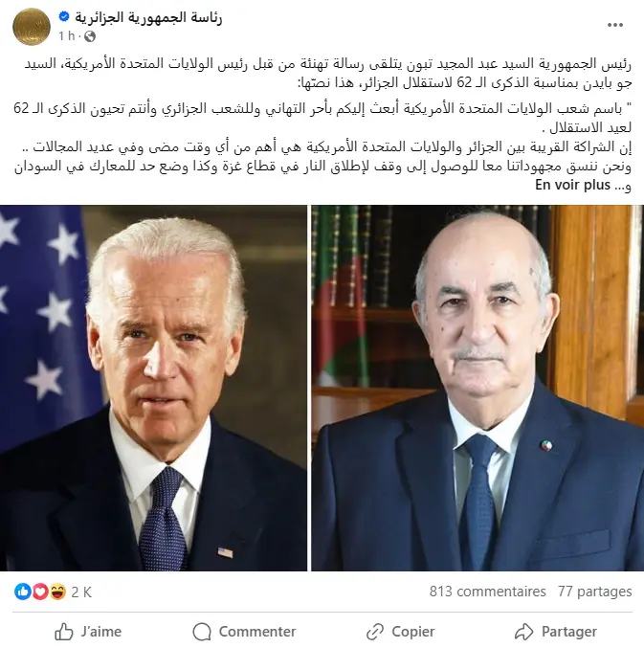This screenshot has width=644, height=648.
Task: Click the '1 h' post timestamp
Action: point(67,36)
